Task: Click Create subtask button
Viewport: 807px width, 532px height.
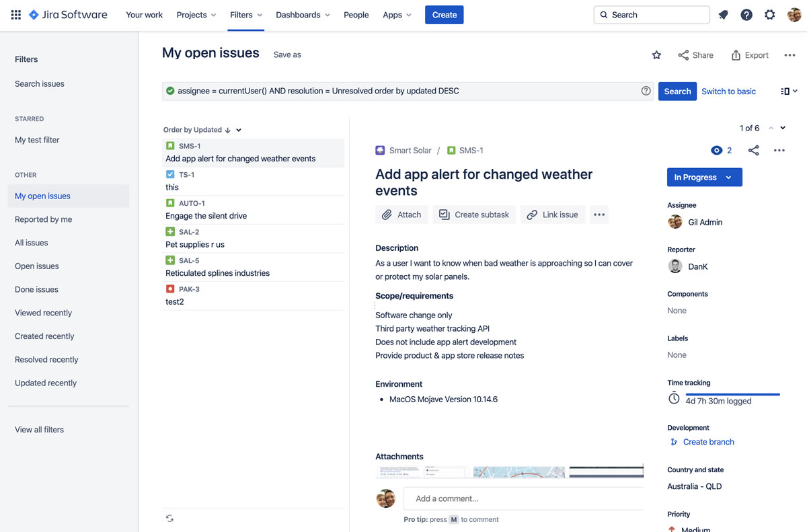Action: click(473, 215)
